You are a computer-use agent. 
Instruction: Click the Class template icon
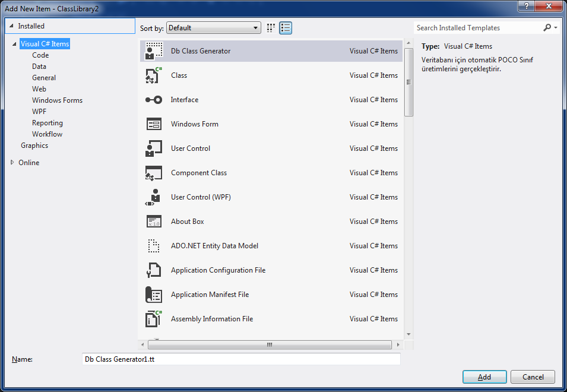[154, 75]
